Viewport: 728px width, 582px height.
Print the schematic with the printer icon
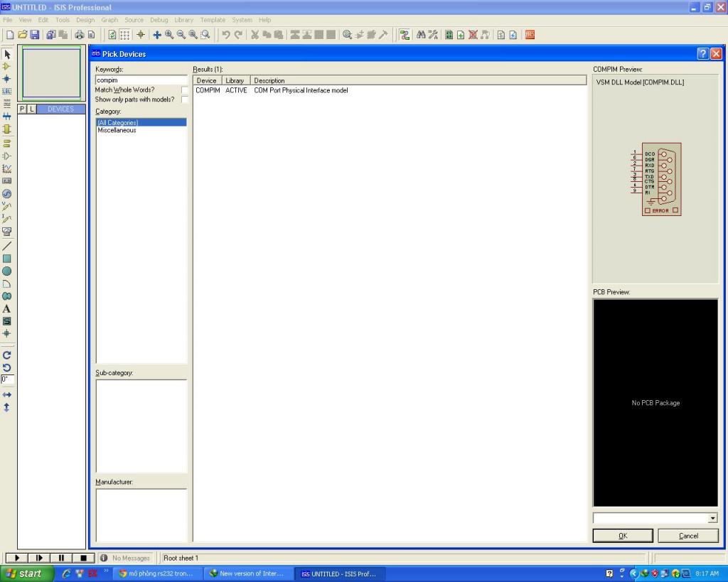80,35
